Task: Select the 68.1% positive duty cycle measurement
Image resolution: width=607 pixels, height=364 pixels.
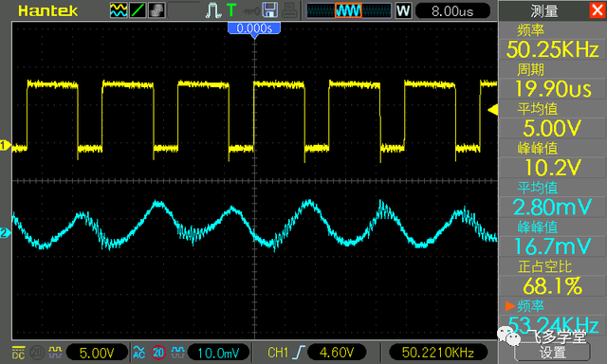Action: coord(552,286)
